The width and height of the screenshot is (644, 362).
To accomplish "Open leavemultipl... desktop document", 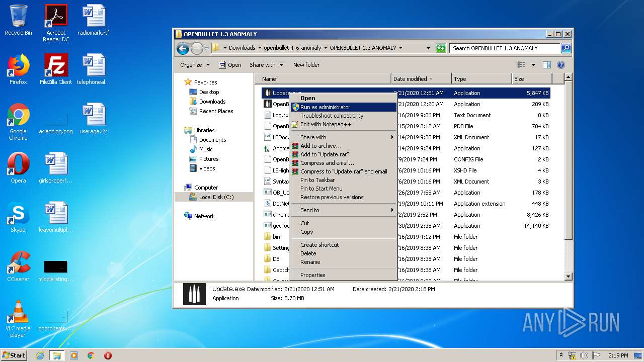I will [56, 217].
